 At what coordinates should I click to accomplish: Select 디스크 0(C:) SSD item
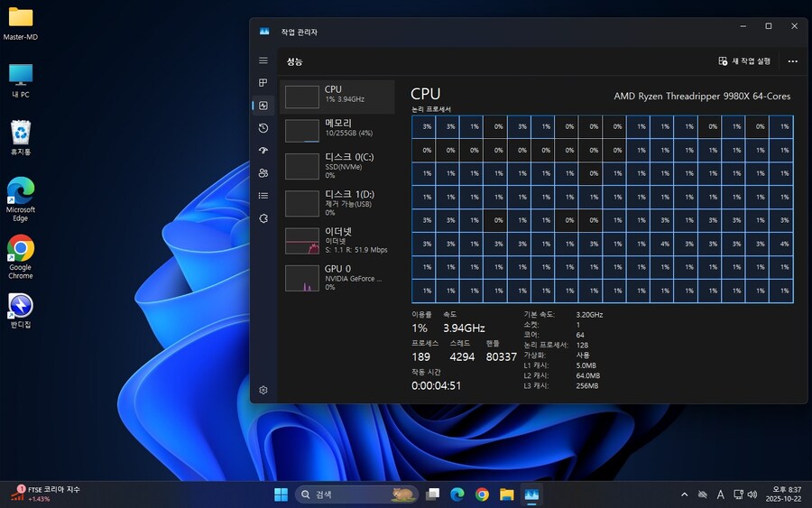tap(337, 166)
